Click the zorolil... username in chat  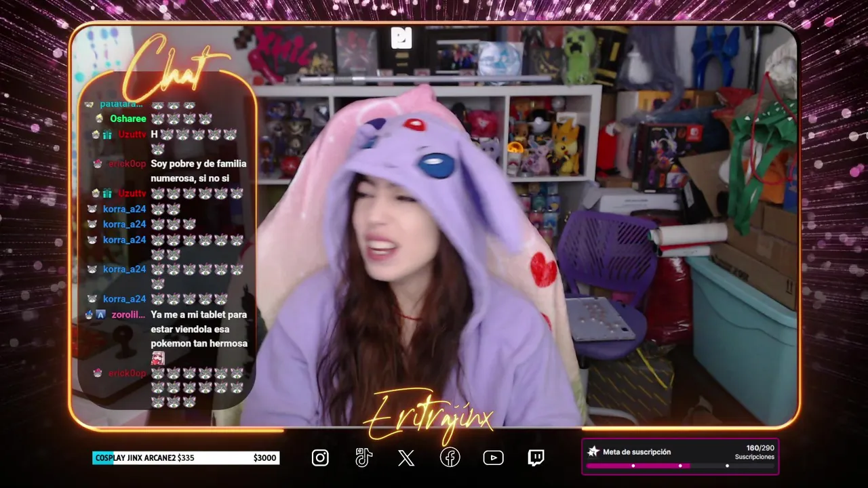[x=128, y=314]
